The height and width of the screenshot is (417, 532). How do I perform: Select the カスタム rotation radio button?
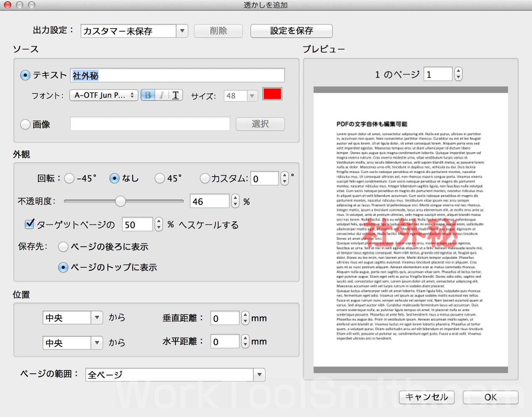tap(205, 178)
